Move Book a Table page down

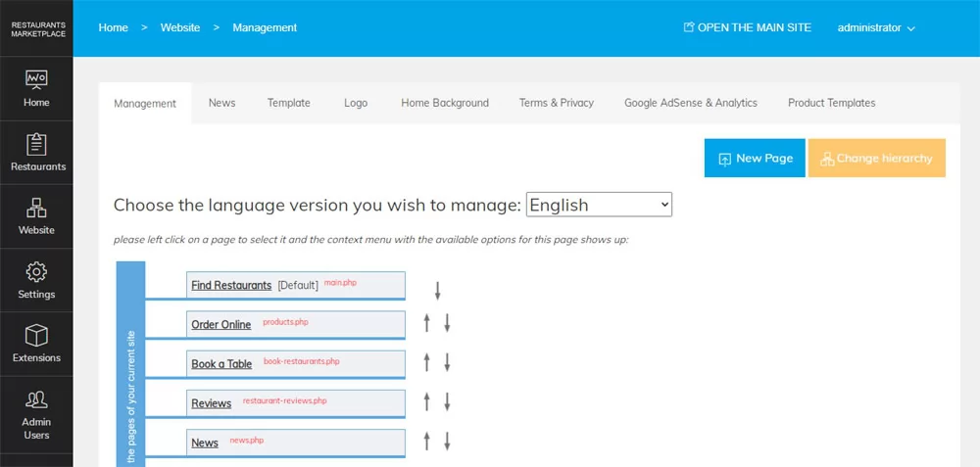click(447, 362)
